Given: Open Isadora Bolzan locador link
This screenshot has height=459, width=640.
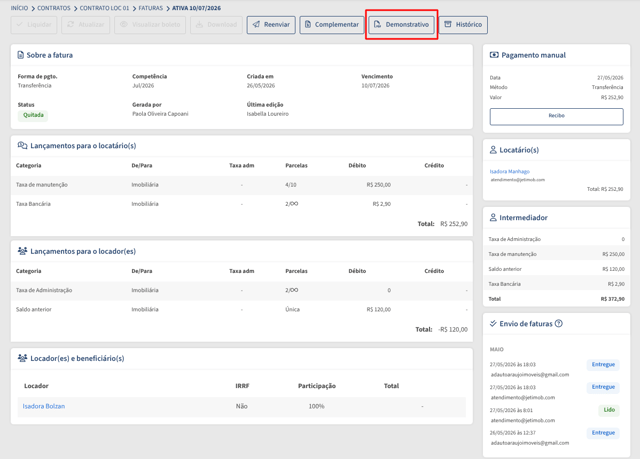Looking at the screenshot, I should point(44,406).
